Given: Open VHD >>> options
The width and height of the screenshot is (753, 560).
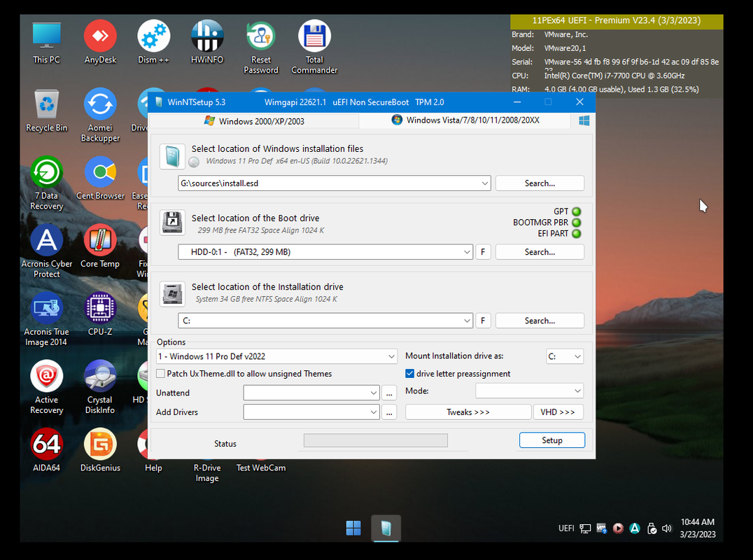Looking at the screenshot, I should click(558, 412).
